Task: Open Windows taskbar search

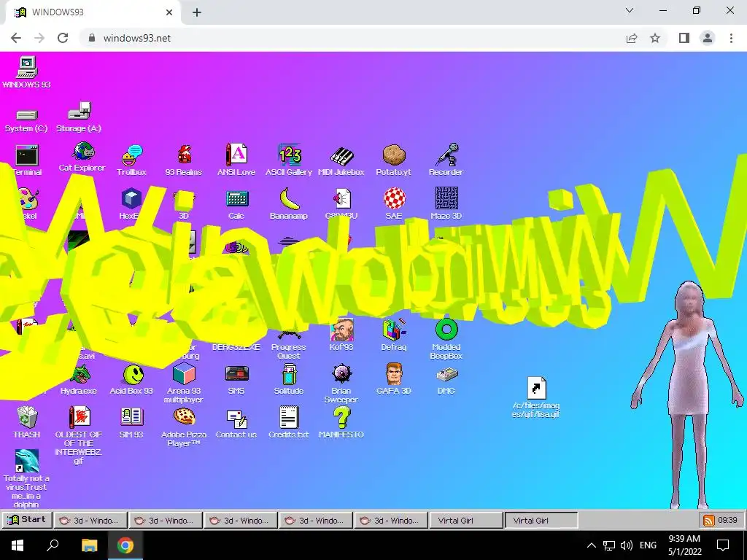Action: click(53, 545)
